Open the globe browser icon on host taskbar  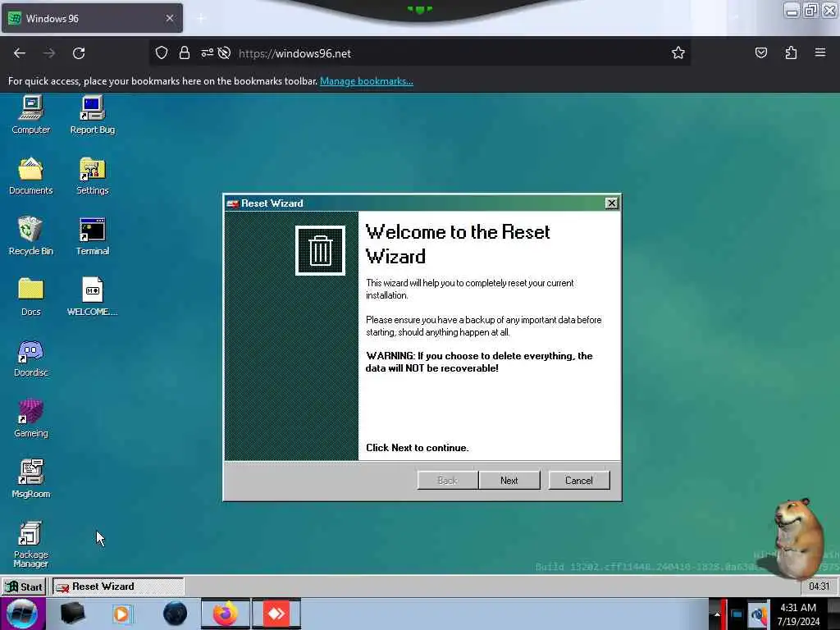tap(175, 614)
